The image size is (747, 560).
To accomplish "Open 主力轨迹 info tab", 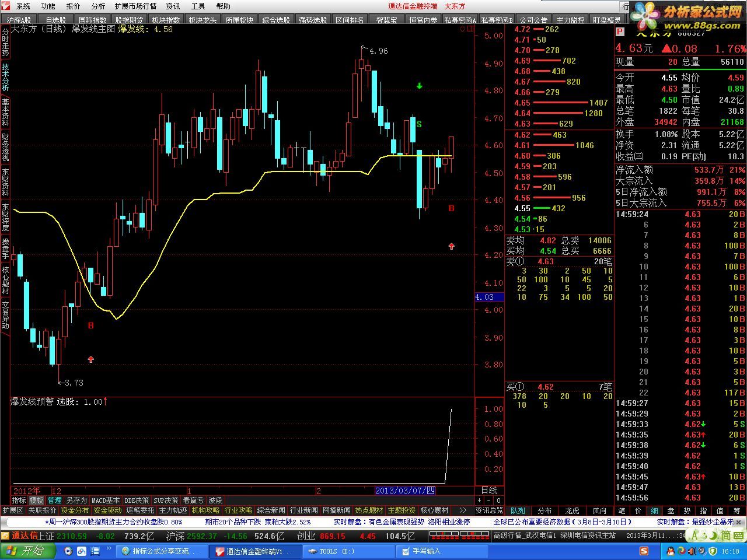I will [173, 510].
